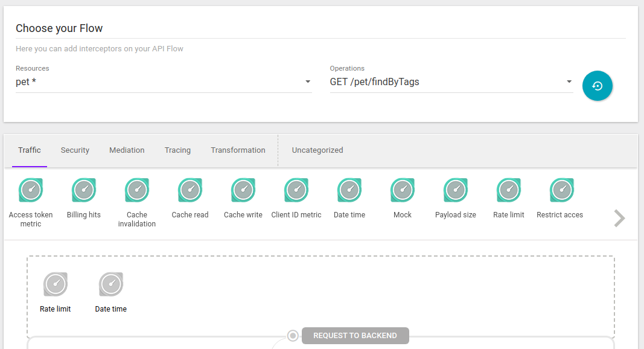Click the Access token metric icon

coord(31,190)
